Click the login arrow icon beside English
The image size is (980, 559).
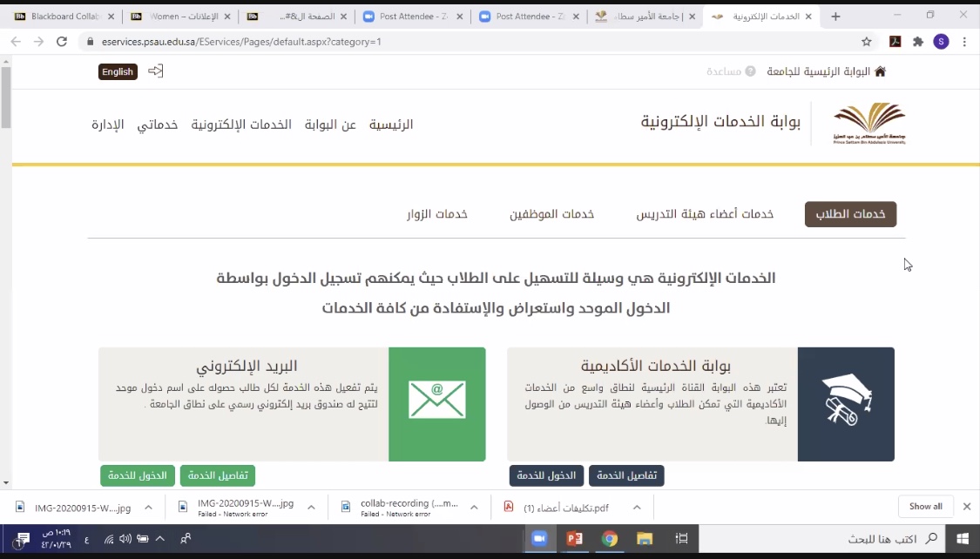156,71
